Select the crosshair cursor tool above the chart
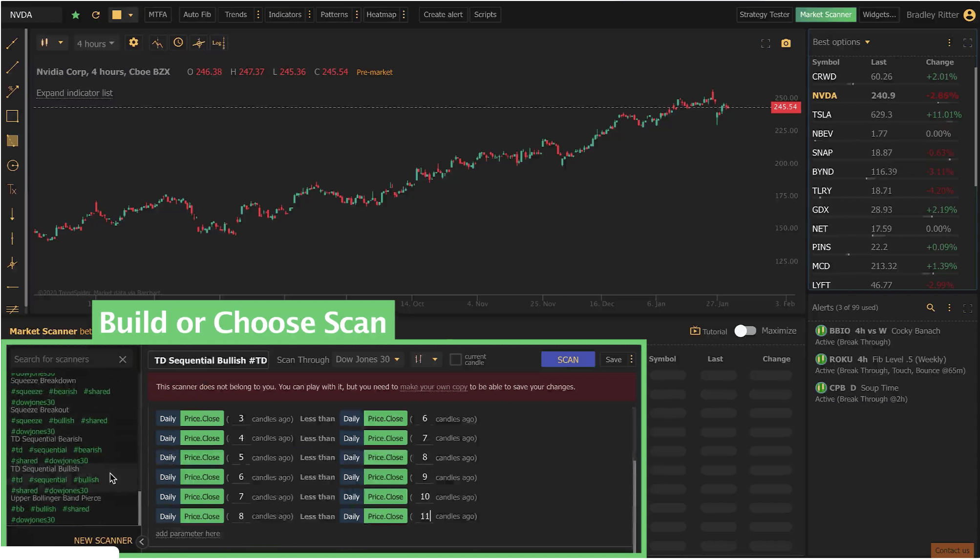This screenshot has height=559, width=980. [198, 43]
